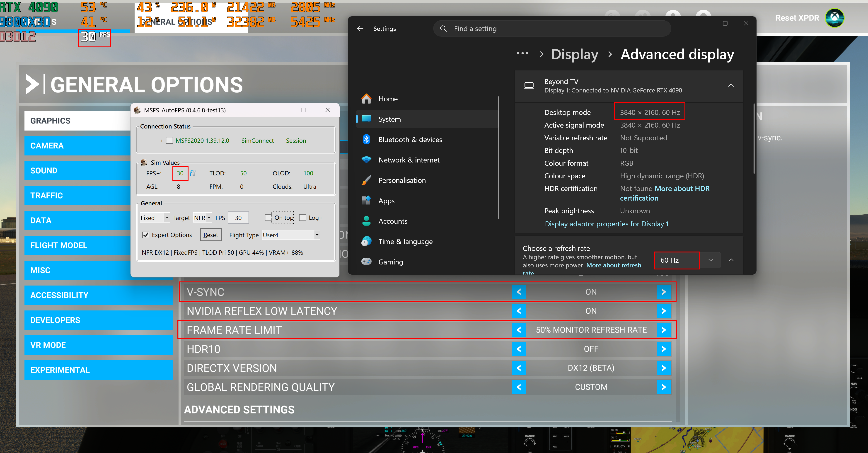Click right arrow for Frame Rate Limit
This screenshot has width=868, height=453.
point(663,330)
